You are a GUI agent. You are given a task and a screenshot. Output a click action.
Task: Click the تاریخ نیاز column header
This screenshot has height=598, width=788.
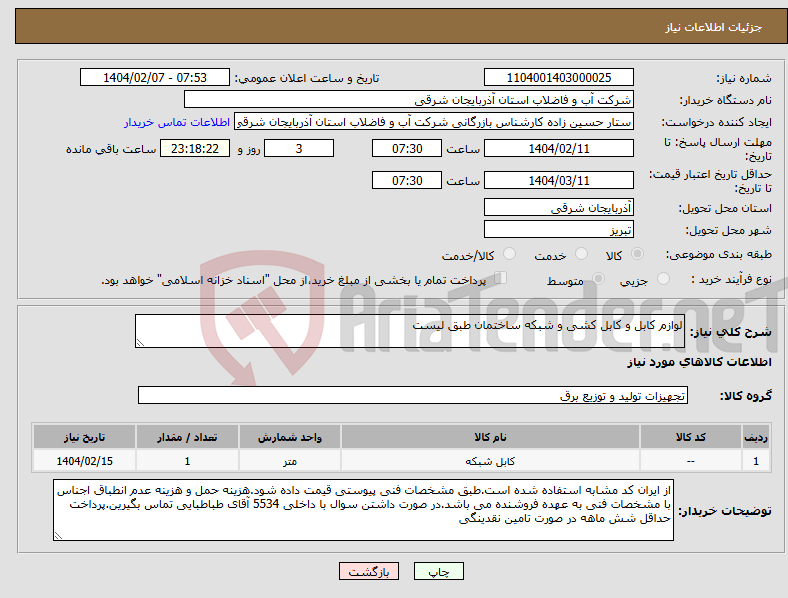coord(84,437)
